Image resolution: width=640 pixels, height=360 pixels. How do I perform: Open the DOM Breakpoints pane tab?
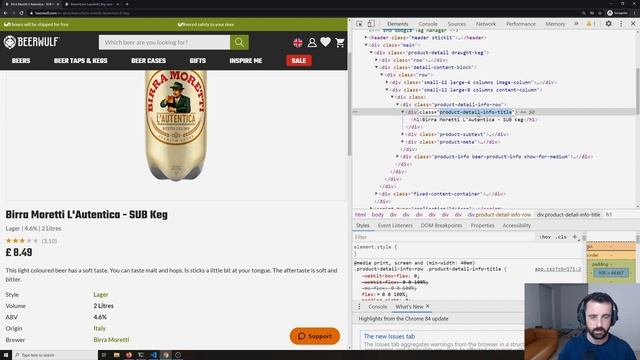point(441,225)
